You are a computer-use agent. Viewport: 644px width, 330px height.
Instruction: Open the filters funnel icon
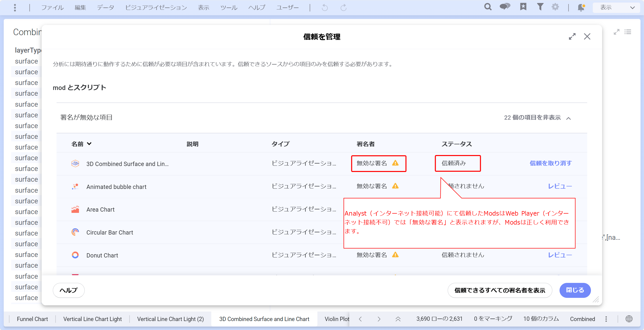pyautogui.click(x=540, y=7)
